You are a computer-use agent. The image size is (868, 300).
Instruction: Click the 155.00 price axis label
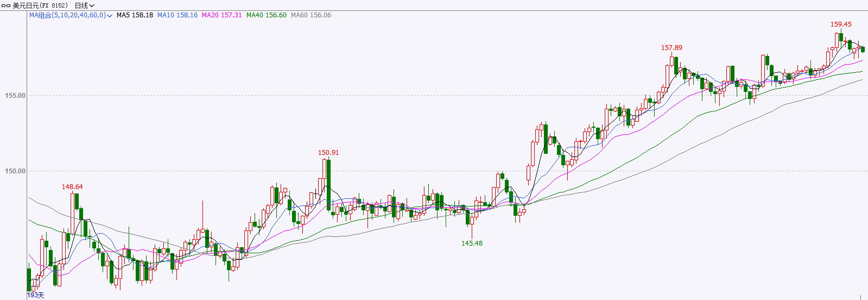[15, 96]
